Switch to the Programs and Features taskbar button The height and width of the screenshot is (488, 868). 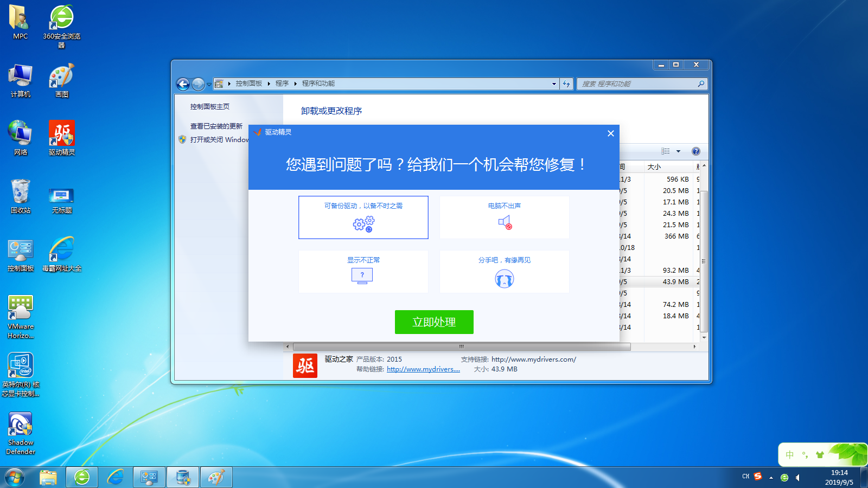pyautogui.click(x=183, y=478)
